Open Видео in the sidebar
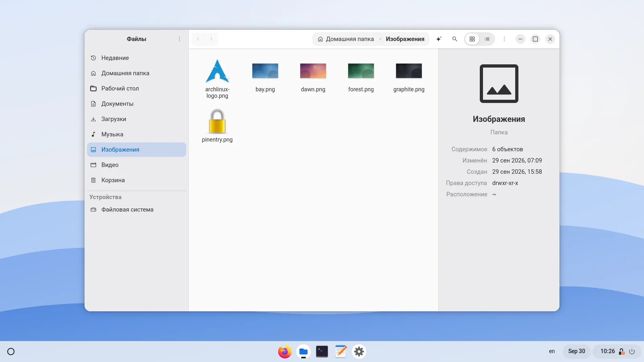Viewport: 644px width, 362px height. point(136,165)
